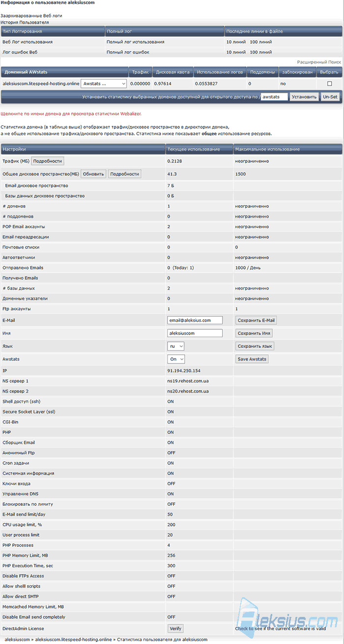Tick the checkbox for aleksiuscom.litespeed-hosting.online domain

[329, 84]
